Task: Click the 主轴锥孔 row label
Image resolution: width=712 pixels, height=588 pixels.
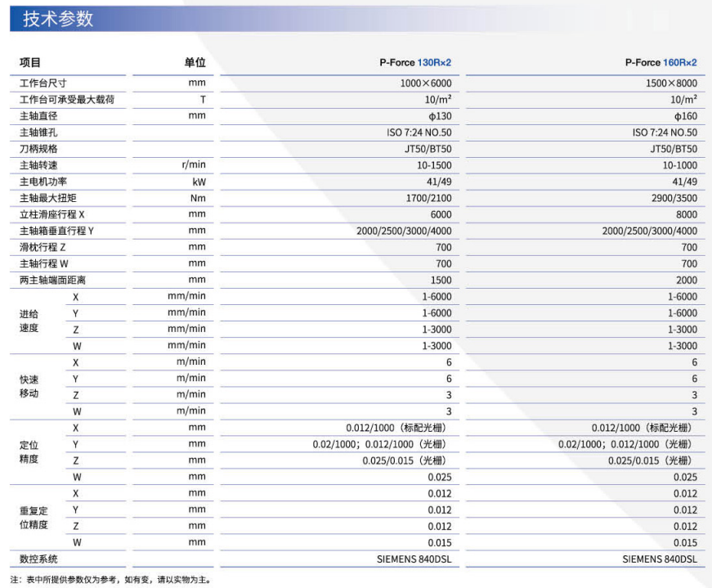Action: click(x=38, y=132)
